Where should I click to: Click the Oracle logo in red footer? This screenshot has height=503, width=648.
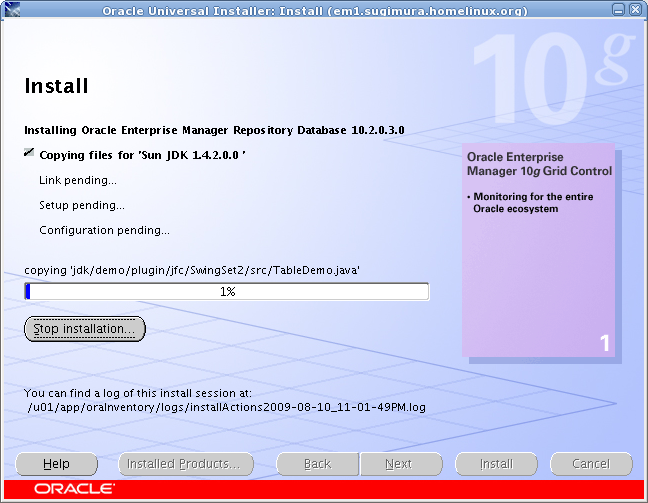pyautogui.click(x=74, y=489)
